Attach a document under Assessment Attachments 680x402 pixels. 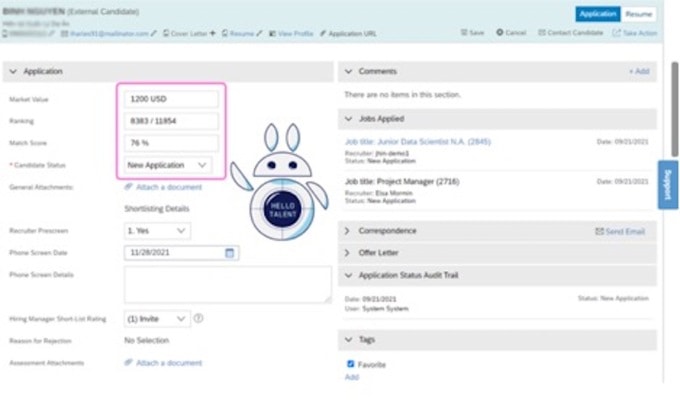[x=163, y=363]
